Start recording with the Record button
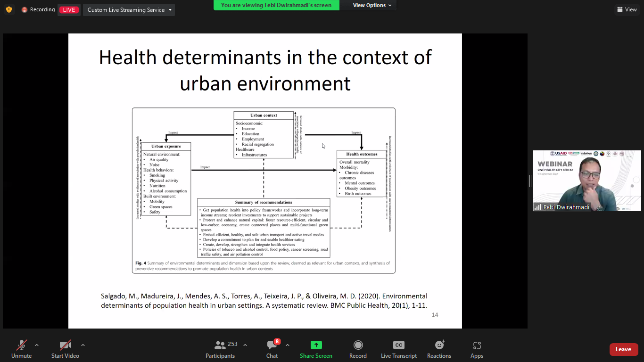This screenshot has height=362, width=644. [358, 349]
